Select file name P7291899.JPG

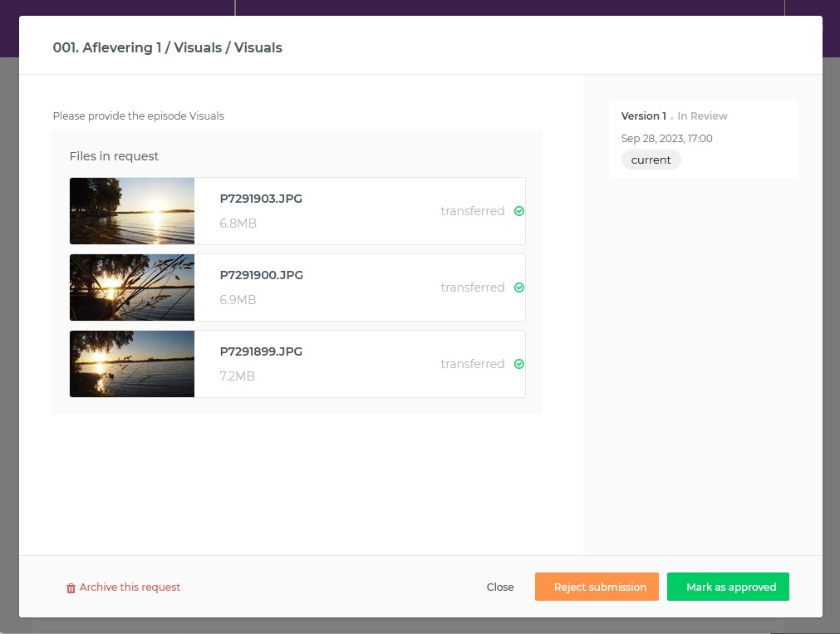[261, 351]
